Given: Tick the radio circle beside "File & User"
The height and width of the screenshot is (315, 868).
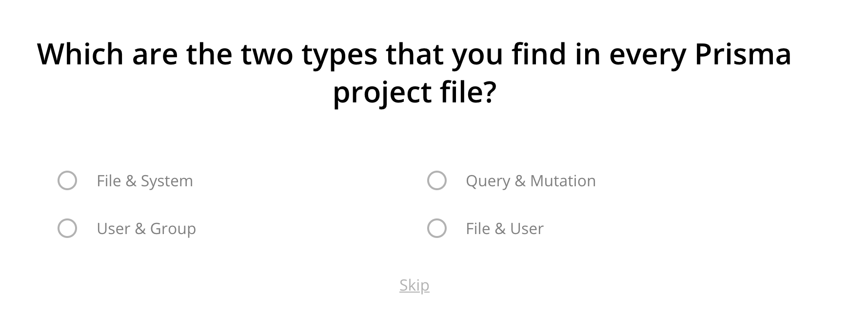Looking at the screenshot, I should [x=436, y=228].
